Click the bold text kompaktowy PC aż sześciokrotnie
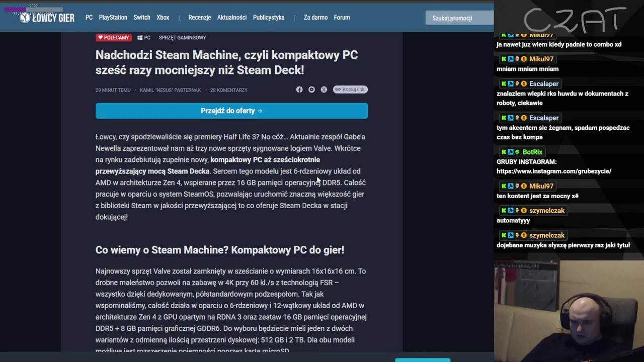The height and width of the screenshot is (362, 644). [x=265, y=159]
